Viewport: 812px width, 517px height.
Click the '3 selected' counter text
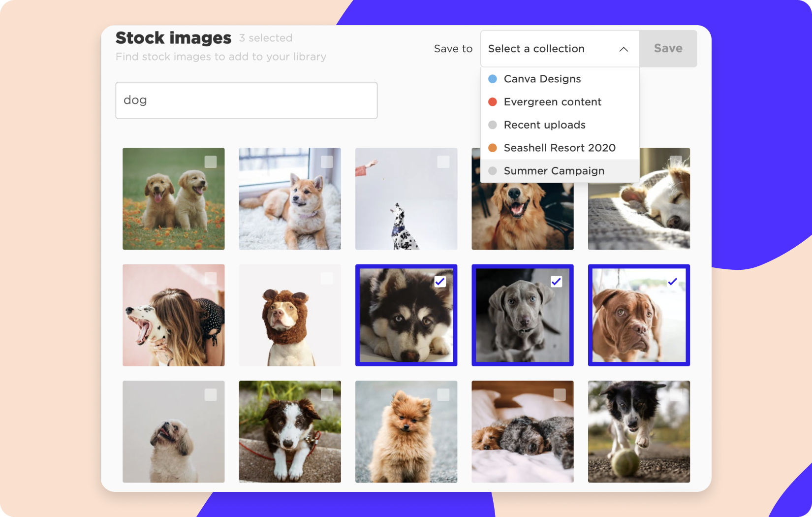click(266, 38)
